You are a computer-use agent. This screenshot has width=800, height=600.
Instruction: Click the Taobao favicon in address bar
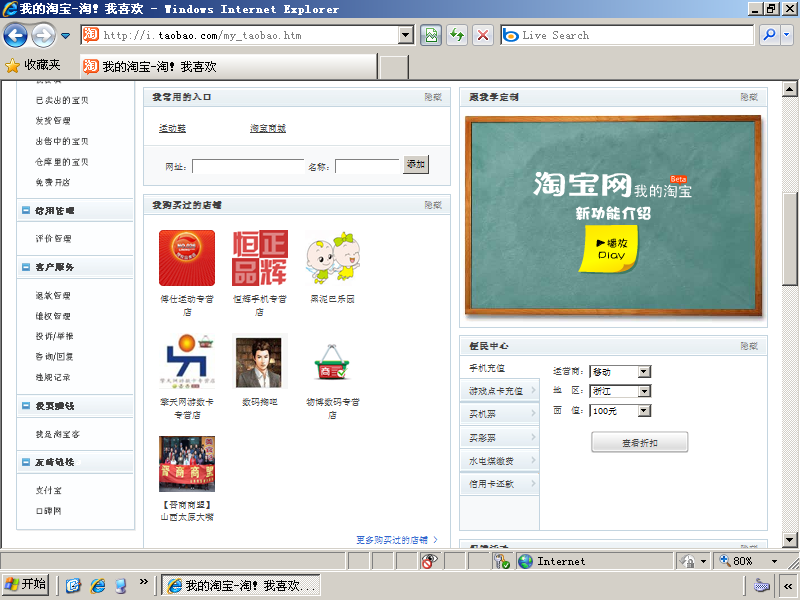click(x=91, y=35)
